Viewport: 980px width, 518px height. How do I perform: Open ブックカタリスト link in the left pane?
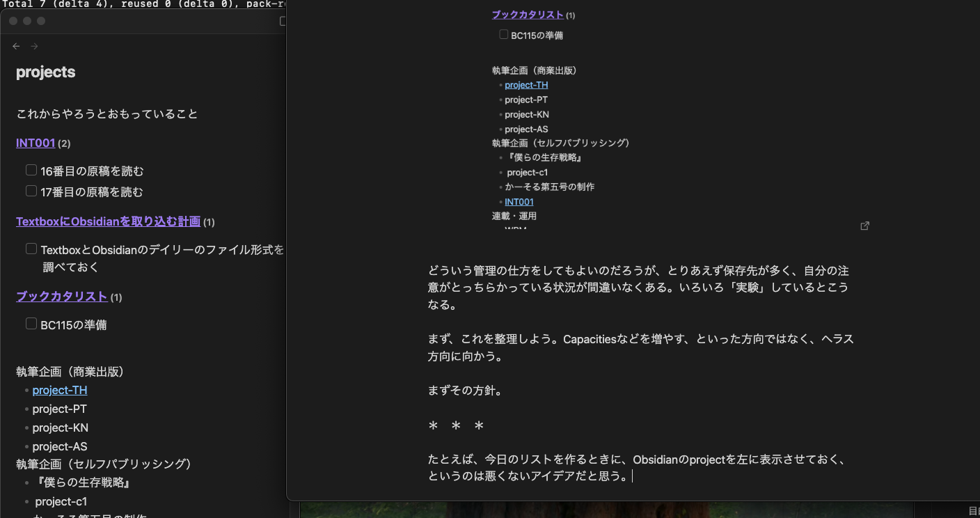(x=62, y=296)
